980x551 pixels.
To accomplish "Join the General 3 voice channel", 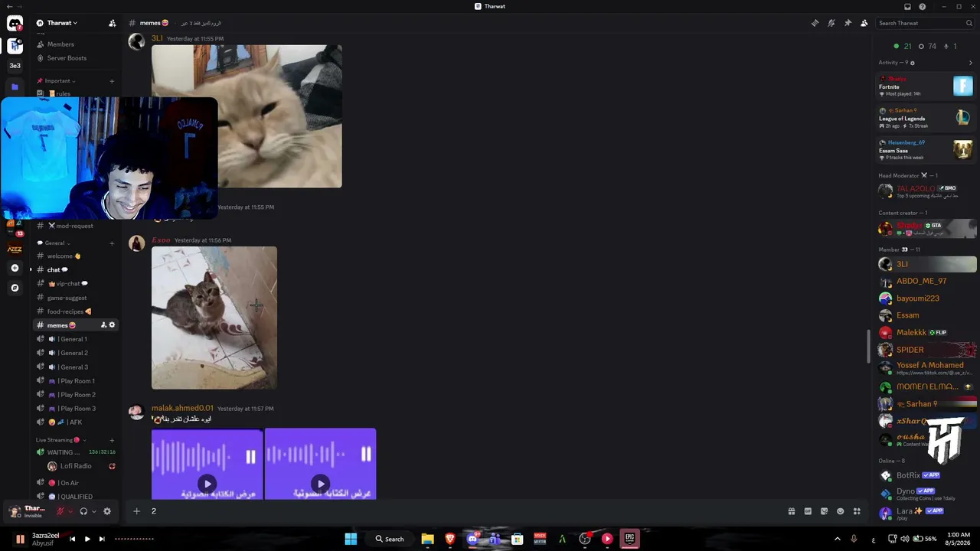I will [75, 367].
